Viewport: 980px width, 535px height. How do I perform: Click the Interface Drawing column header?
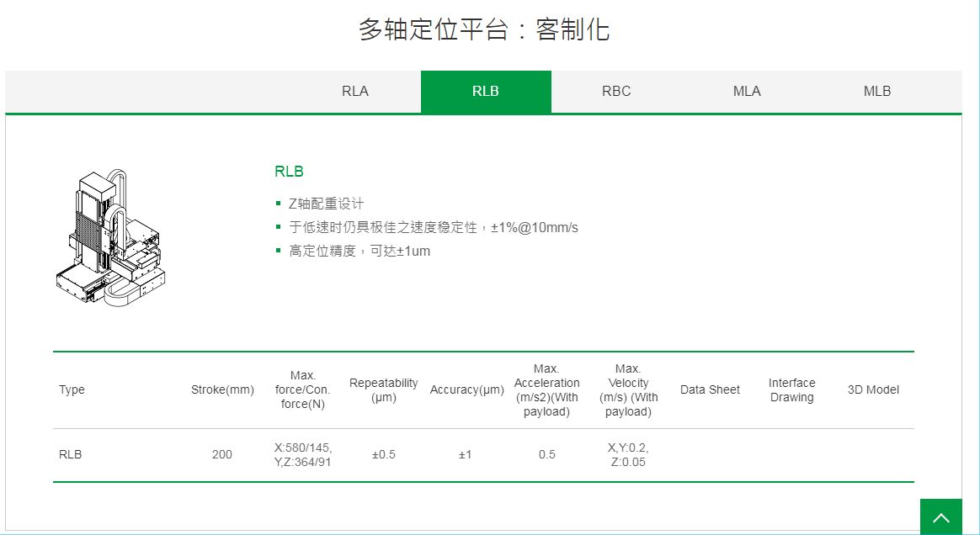(791, 389)
